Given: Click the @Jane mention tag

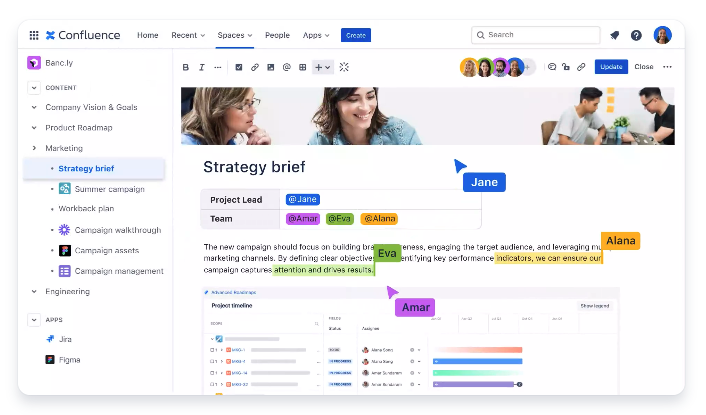Looking at the screenshot, I should tap(303, 199).
